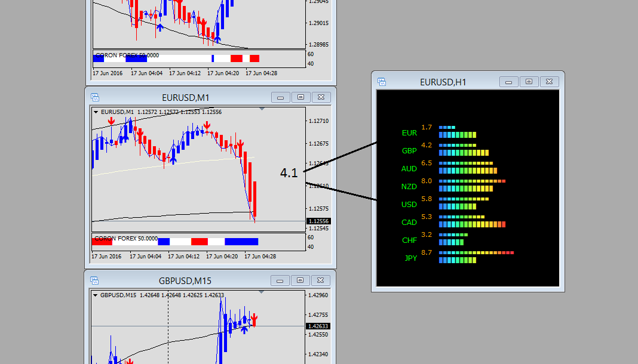Viewport: 638px width, 364px height.
Task: Select the GBPUSD,M15 window title bar text
Action: [x=185, y=280]
